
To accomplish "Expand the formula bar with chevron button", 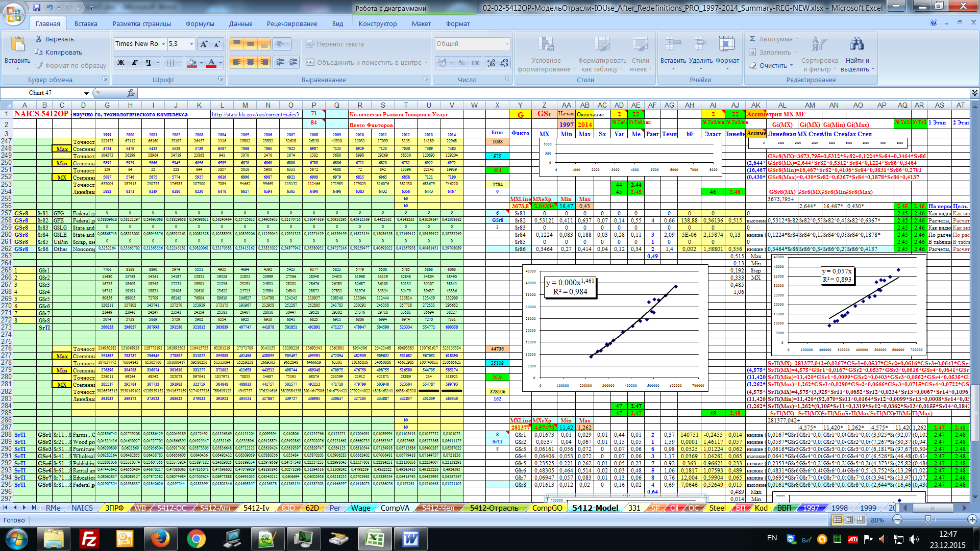I will 974,93.
